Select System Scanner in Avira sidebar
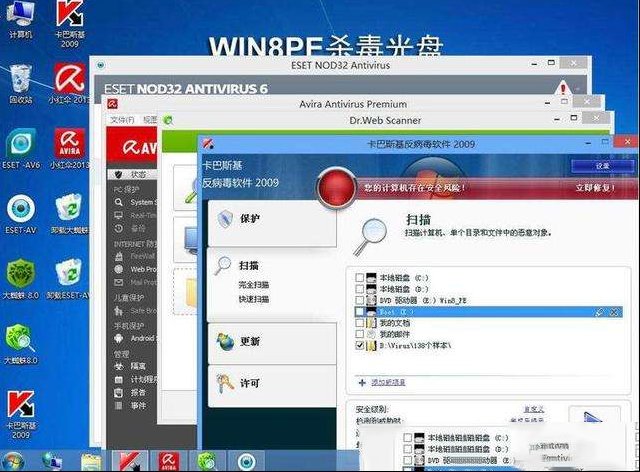The width and height of the screenshot is (640, 472). (135, 202)
